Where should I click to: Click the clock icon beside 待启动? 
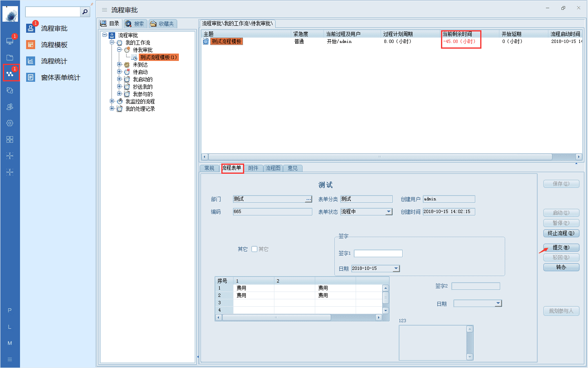(x=127, y=72)
